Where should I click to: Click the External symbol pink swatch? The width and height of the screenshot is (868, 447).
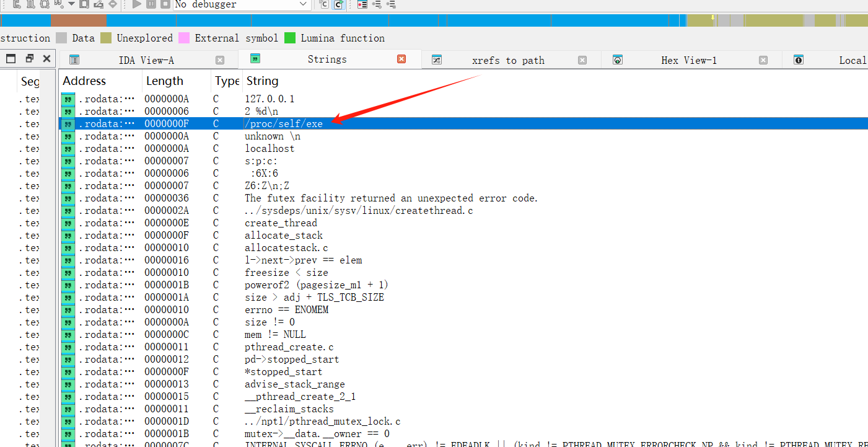[x=184, y=38]
